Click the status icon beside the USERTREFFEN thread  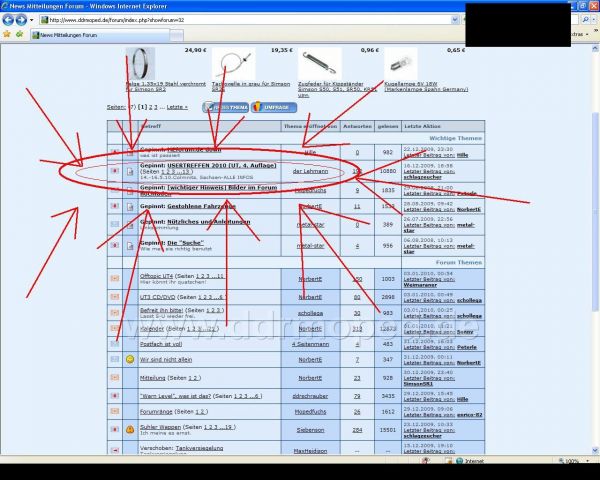pos(116,169)
